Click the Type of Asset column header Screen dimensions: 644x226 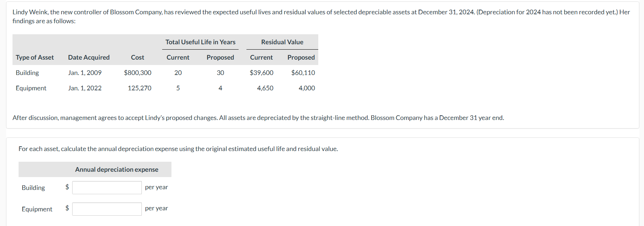(x=35, y=57)
